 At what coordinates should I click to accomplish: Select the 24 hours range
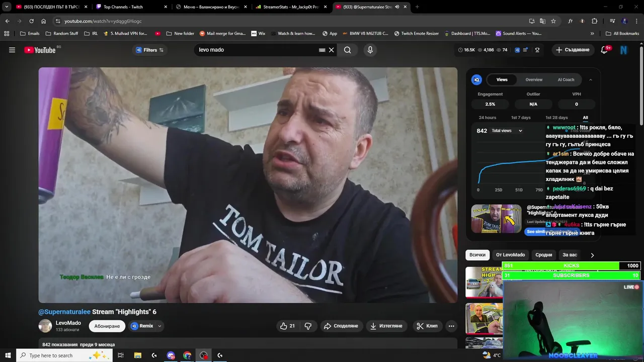488,118
